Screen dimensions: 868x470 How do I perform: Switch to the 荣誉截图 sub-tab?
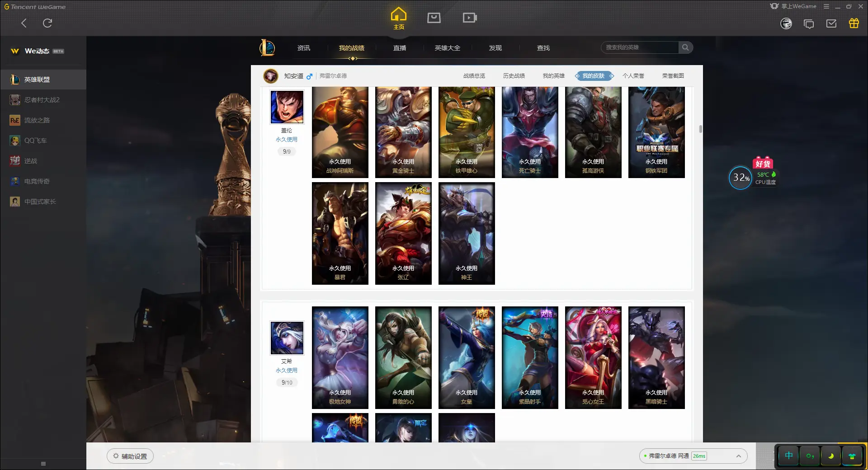tap(673, 76)
